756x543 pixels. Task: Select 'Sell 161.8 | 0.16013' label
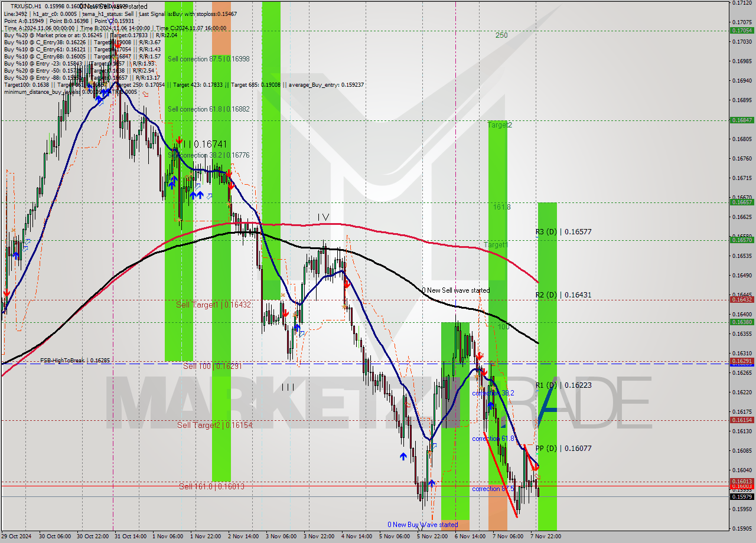pyautogui.click(x=211, y=486)
